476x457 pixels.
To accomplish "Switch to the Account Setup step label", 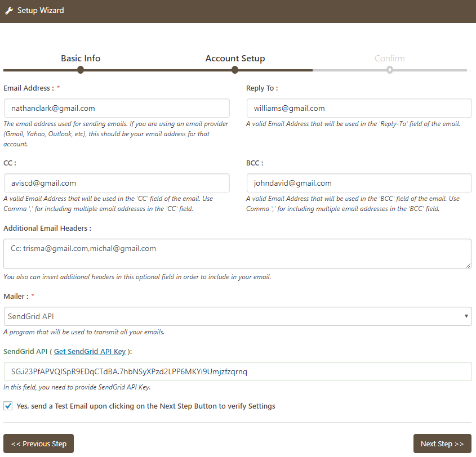I will point(235,59).
